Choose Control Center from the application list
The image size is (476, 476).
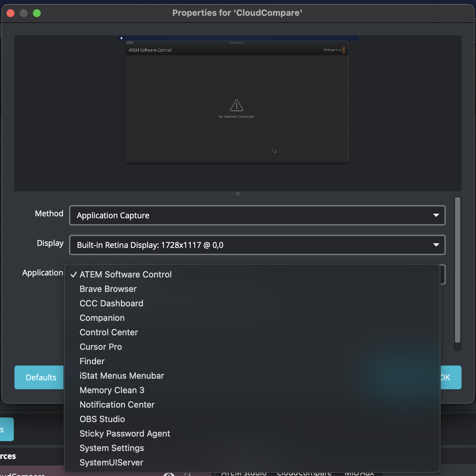[x=108, y=332]
